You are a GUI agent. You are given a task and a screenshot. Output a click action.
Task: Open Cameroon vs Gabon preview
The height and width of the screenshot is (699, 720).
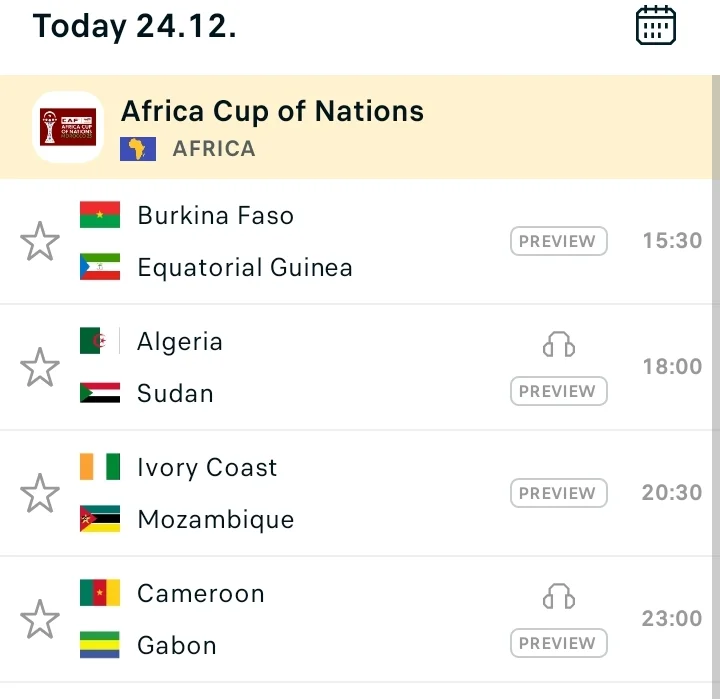[x=558, y=643]
